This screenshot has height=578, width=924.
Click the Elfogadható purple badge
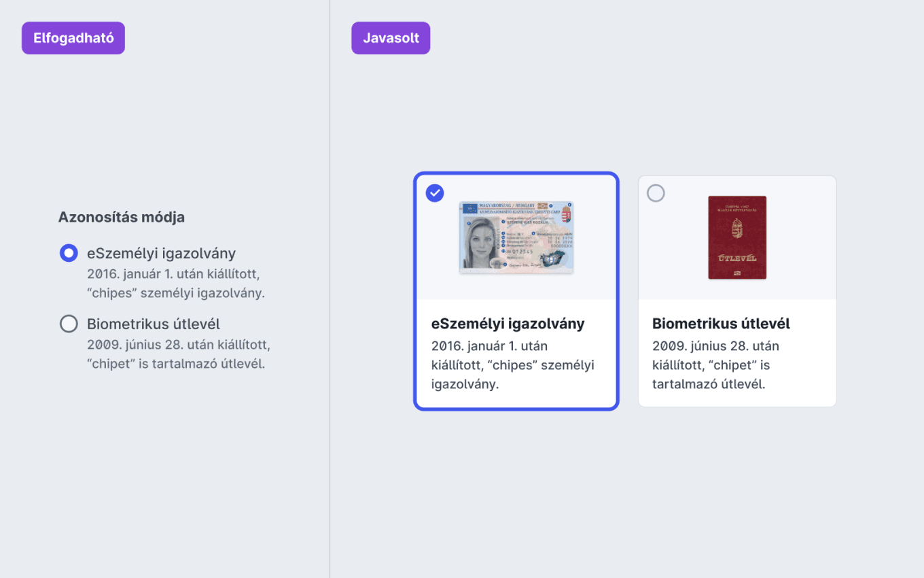coord(73,38)
